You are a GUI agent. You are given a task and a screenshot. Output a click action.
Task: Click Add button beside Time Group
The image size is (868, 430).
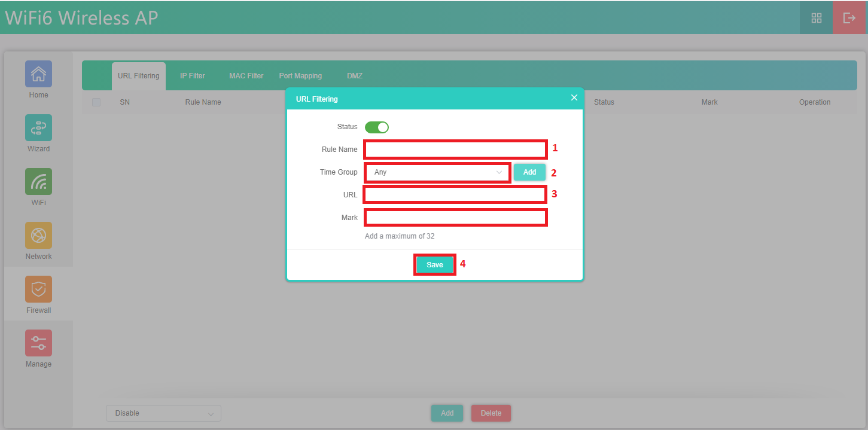[529, 172]
